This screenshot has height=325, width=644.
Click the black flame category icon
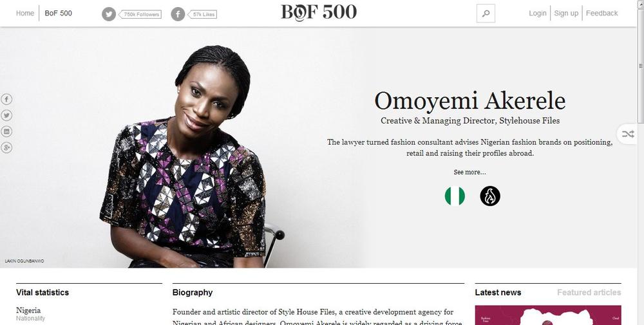(x=490, y=196)
